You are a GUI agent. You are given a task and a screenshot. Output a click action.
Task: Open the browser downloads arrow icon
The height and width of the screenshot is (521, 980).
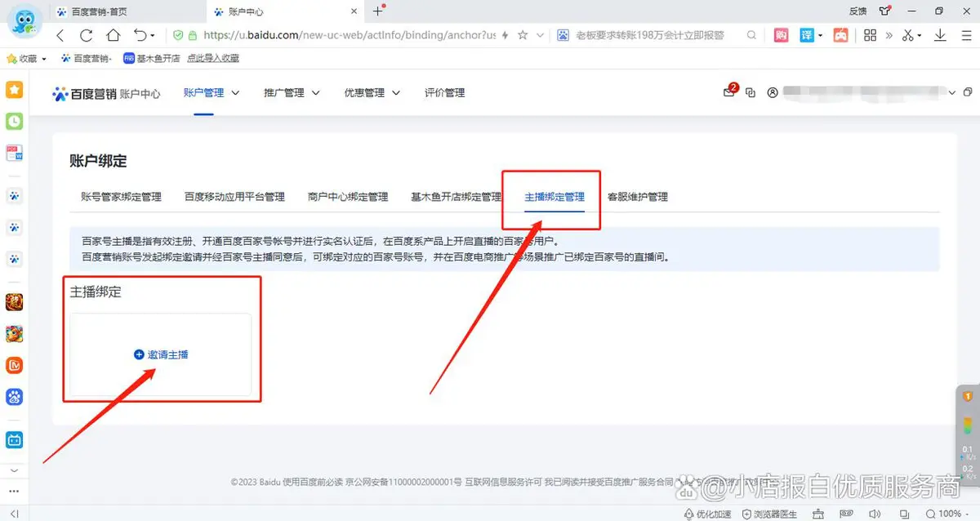940,35
